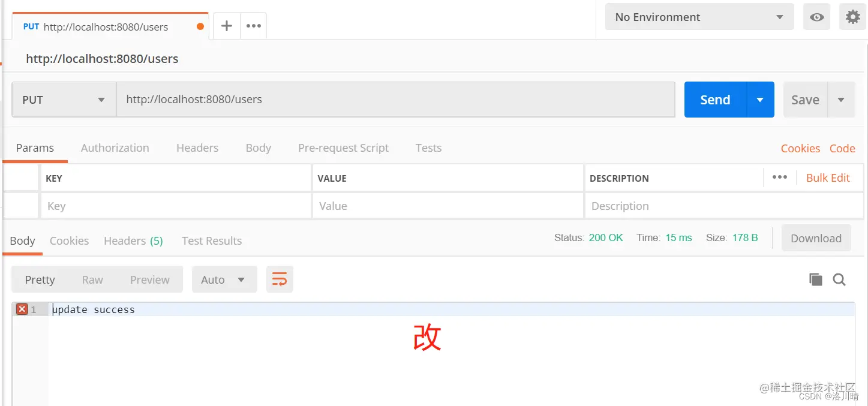Click the request URL input field
The image size is (868, 406).
coord(396,100)
